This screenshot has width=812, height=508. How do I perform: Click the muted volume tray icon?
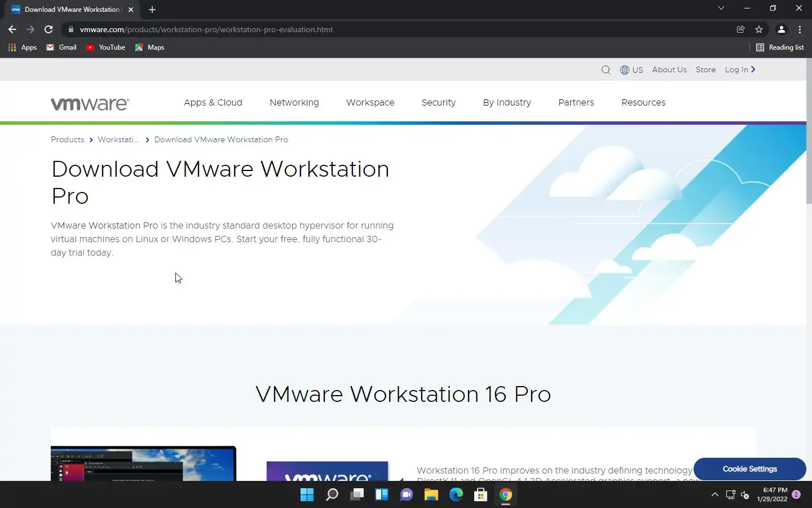[745, 494]
